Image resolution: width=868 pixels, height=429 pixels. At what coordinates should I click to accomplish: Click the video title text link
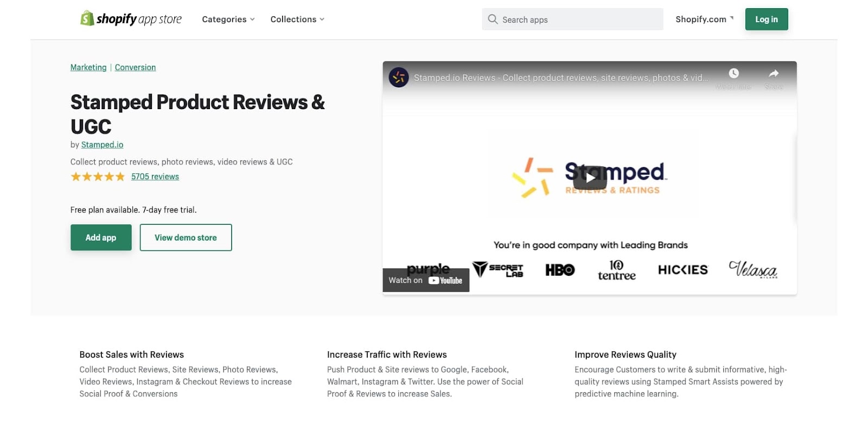click(561, 78)
